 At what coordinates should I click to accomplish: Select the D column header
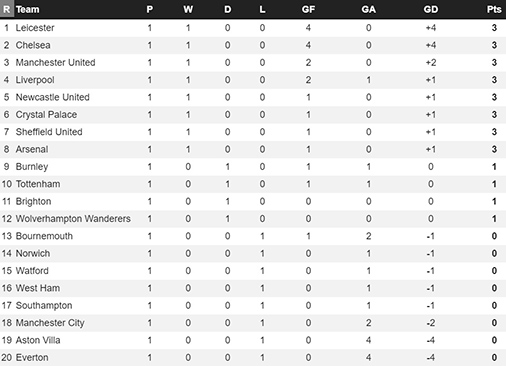tap(227, 9)
